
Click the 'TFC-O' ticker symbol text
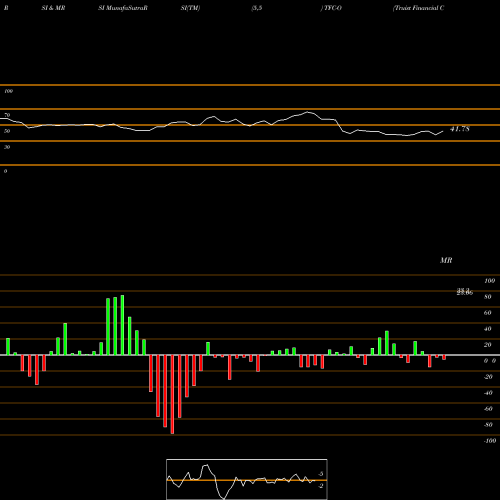click(332, 8)
